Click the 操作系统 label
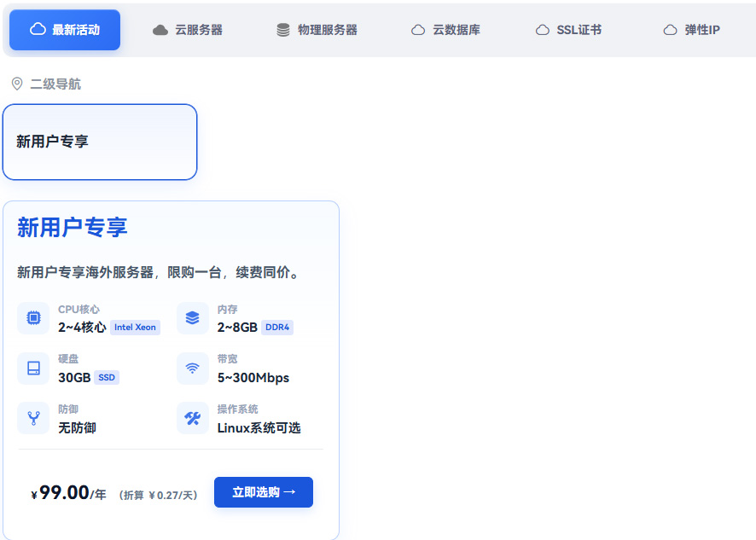 [237, 409]
